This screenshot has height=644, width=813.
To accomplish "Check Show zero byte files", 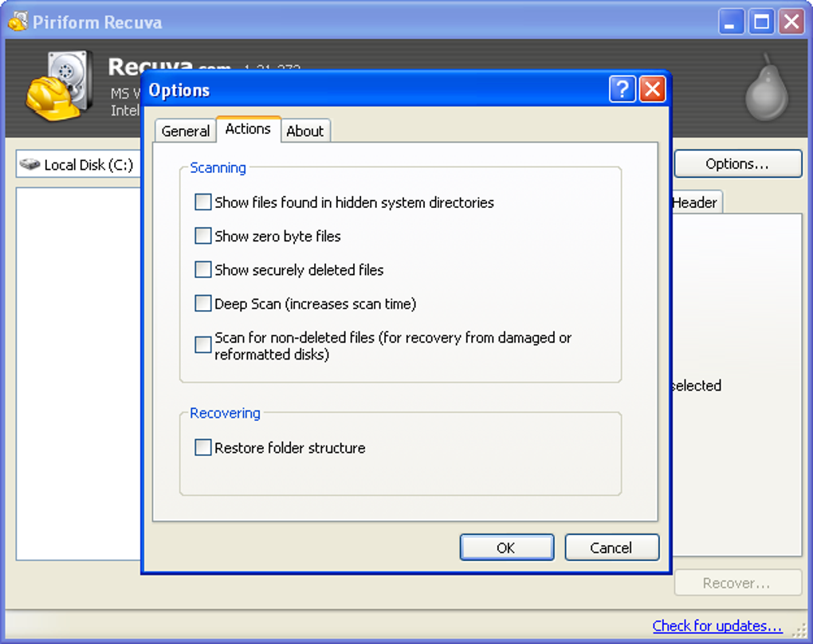I will pyautogui.click(x=202, y=235).
